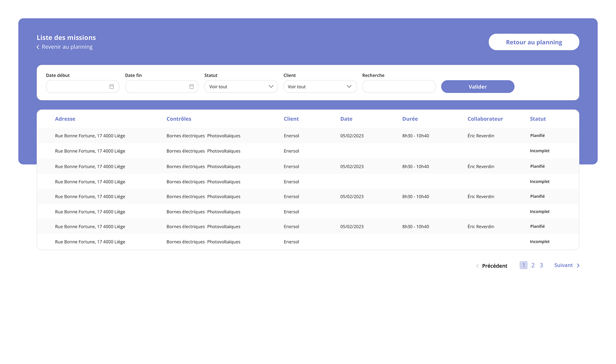616x364 pixels.
Task: Sort by the Adresse column header
Action: (65, 119)
